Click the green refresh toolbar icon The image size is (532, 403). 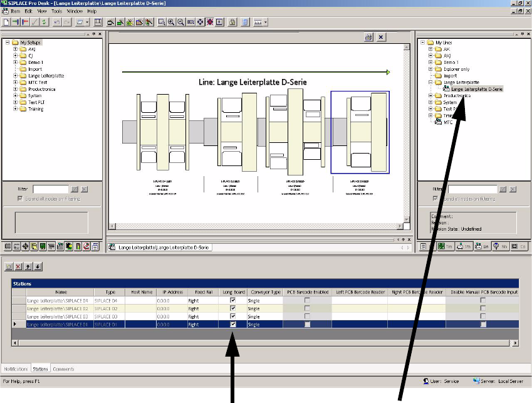44,23
